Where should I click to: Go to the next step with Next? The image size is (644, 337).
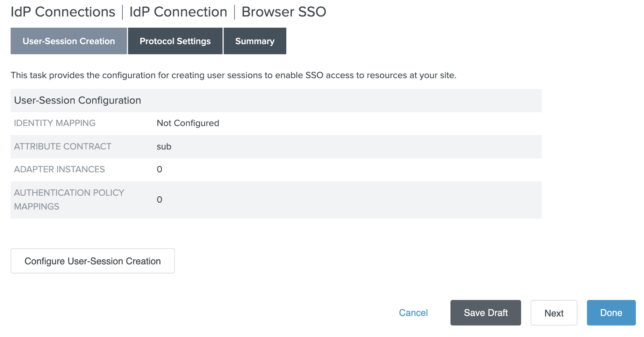pyautogui.click(x=553, y=313)
